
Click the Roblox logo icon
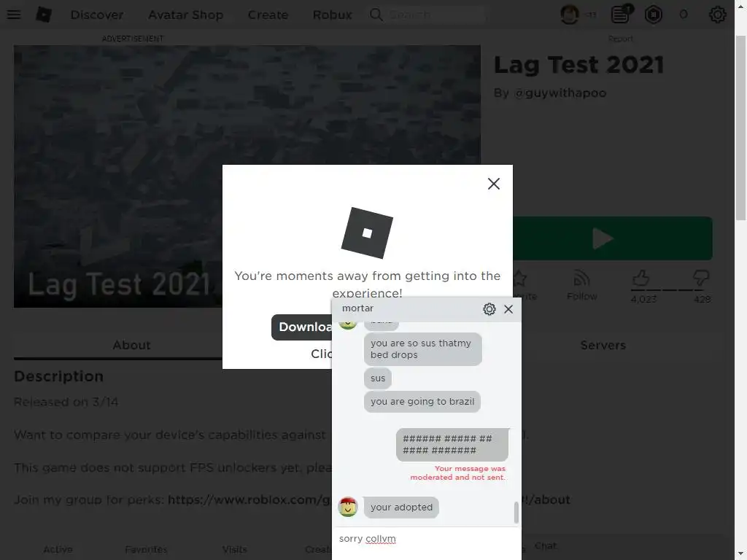click(43, 15)
